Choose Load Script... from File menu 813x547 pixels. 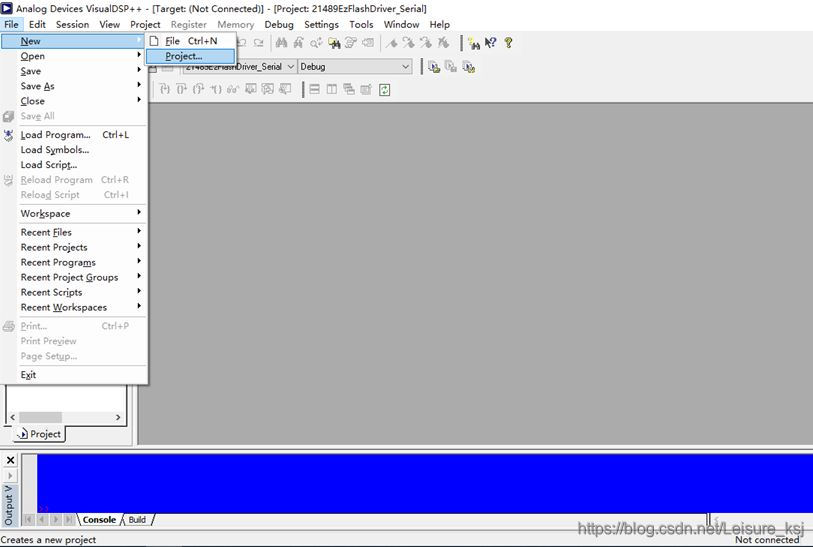pyautogui.click(x=74, y=165)
